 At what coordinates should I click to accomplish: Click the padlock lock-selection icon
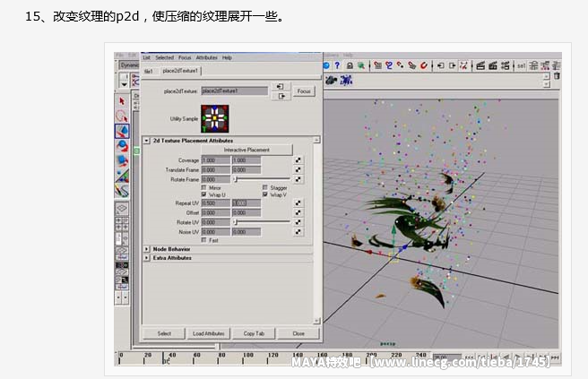[350, 65]
